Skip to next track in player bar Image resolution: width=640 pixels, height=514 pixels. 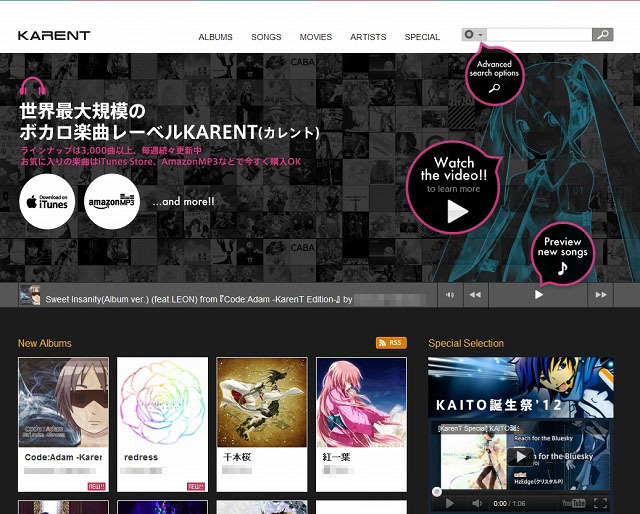(x=600, y=295)
